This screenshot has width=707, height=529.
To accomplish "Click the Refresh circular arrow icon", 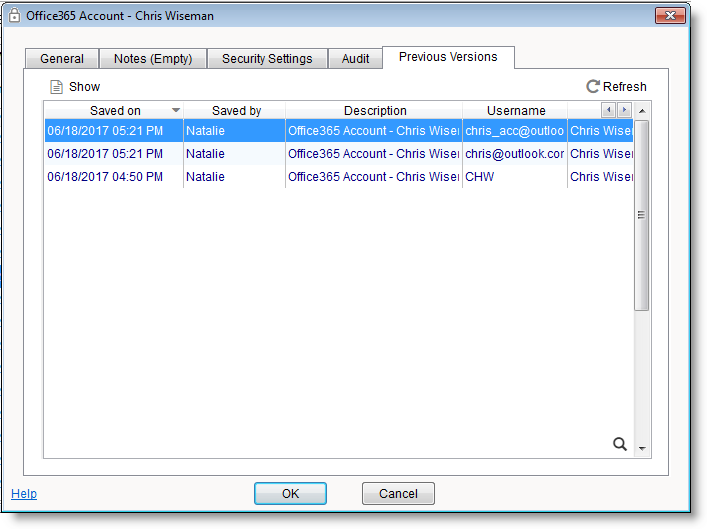I will click(593, 87).
